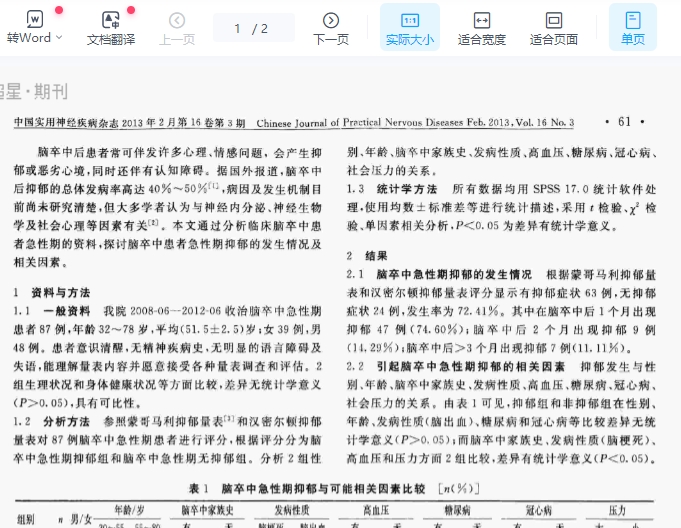
Task: Expand the 转Word dropdown arrow
Action: (59, 38)
